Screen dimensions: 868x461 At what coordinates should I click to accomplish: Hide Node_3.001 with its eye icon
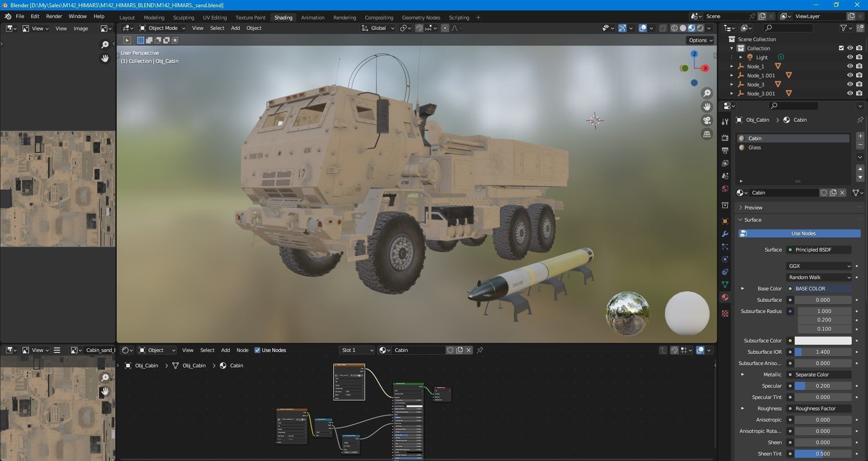coord(850,94)
